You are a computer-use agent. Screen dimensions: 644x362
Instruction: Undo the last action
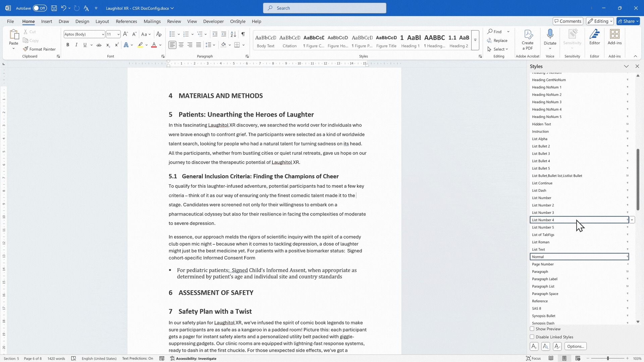point(63,8)
